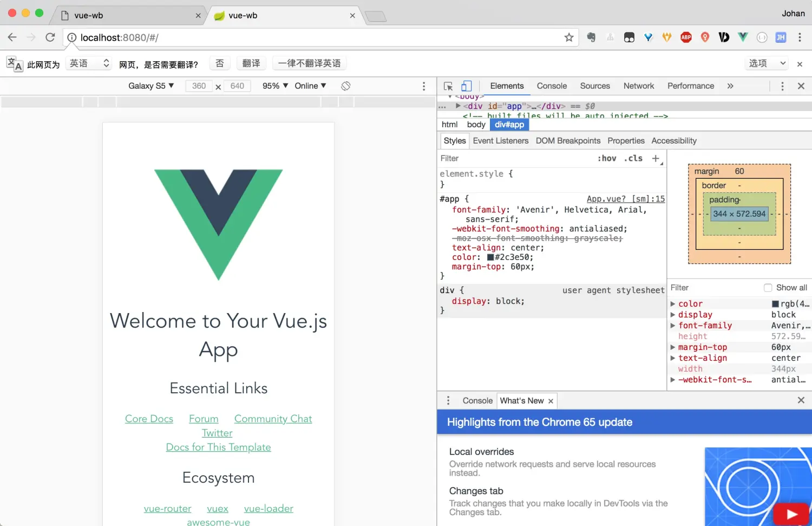Screen dimensions: 812x526
Task: Toggle the device toolbar icon
Action: coord(466,86)
